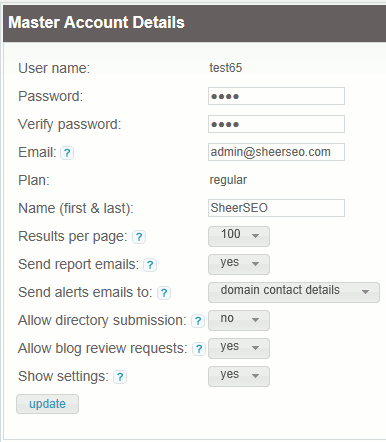The width and height of the screenshot is (386, 442).
Task: Click the User name: label
Action: click(x=54, y=68)
